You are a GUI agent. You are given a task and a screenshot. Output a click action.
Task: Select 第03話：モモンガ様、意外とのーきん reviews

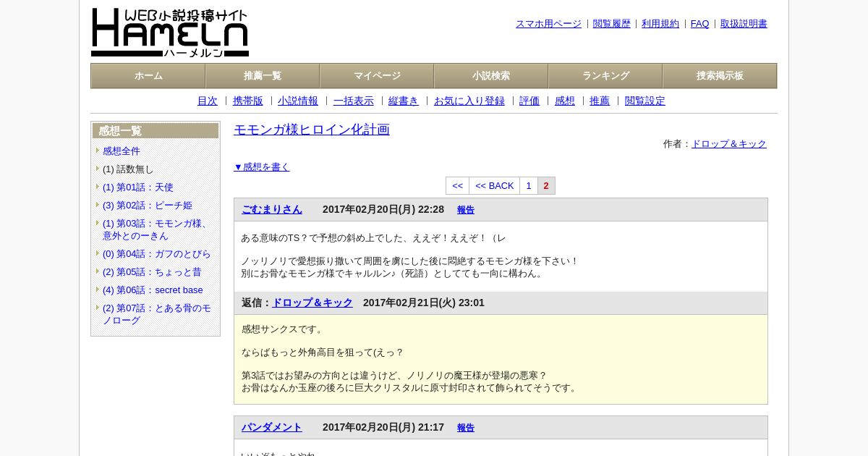tap(156, 229)
